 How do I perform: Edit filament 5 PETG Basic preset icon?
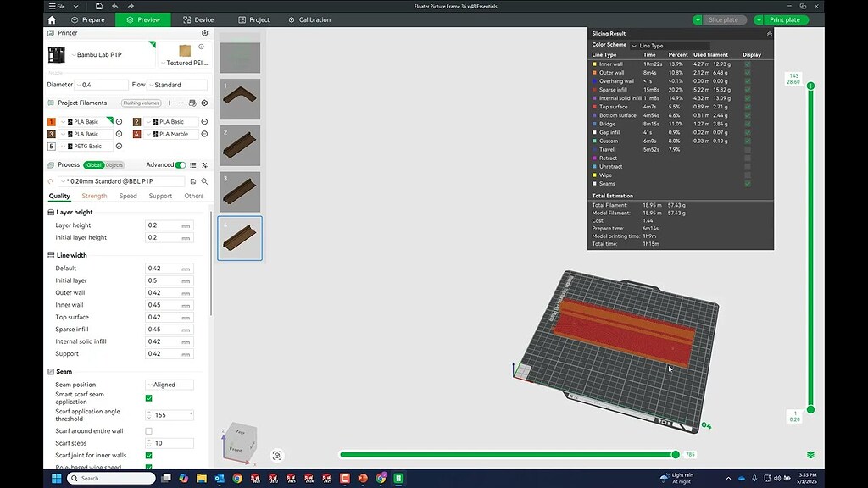click(119, 146)
